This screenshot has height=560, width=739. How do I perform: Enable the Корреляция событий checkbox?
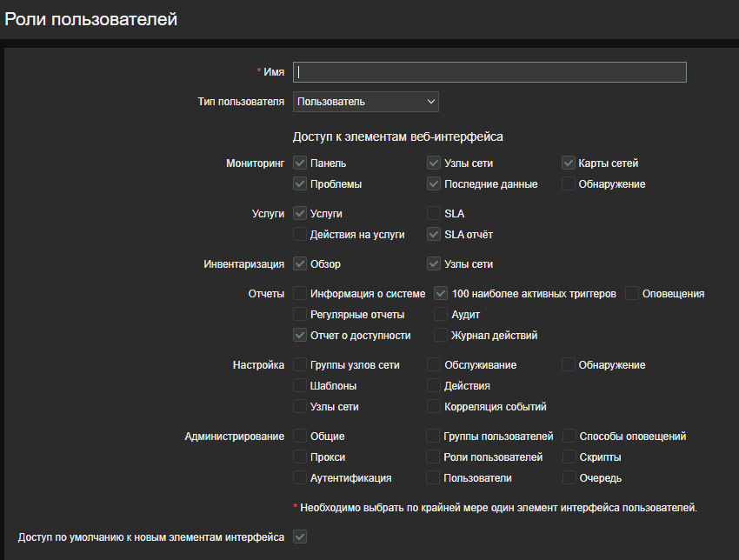pos(434,407)
